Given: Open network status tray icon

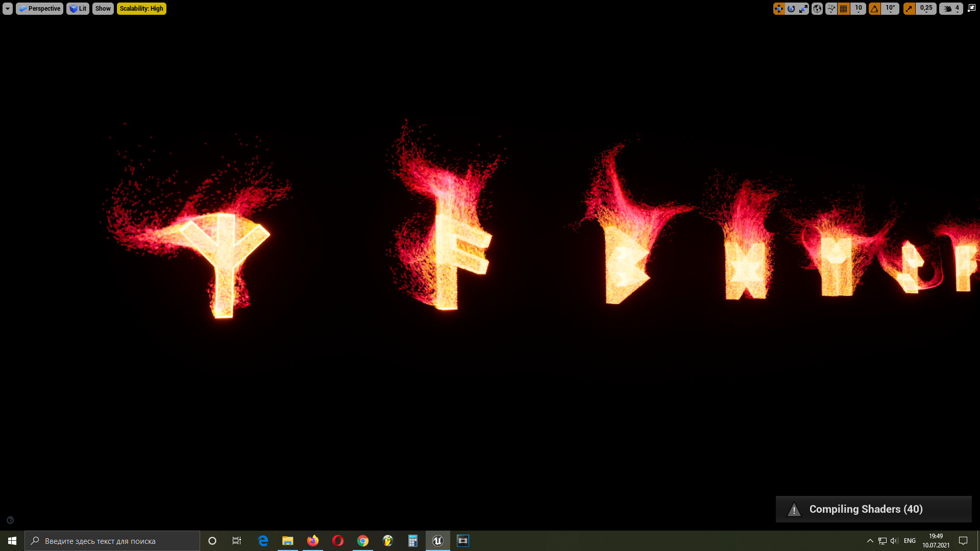Looking at the screenshot, I should (883, 541).
